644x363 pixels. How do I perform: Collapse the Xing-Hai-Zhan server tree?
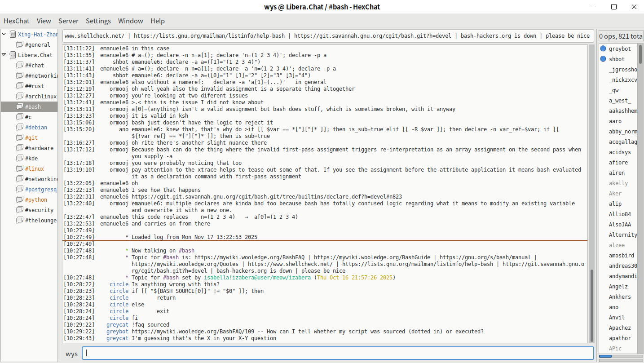[4, 34]
